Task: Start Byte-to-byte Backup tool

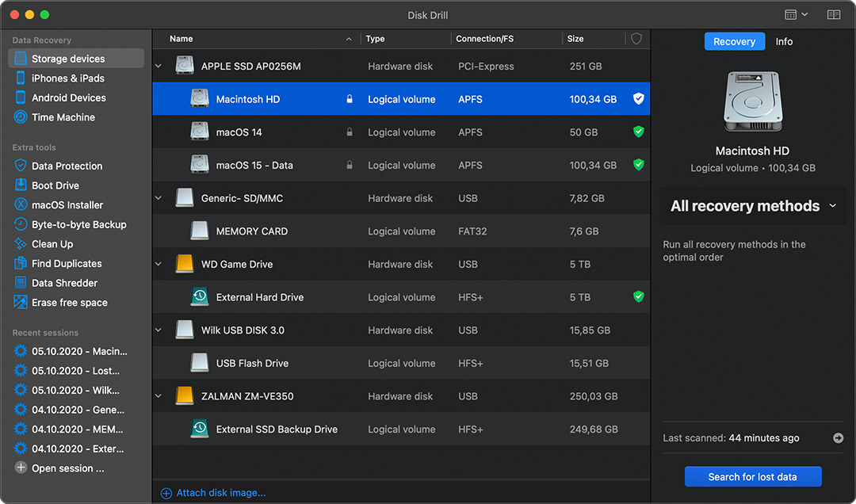Action: (x=78, y=224)
